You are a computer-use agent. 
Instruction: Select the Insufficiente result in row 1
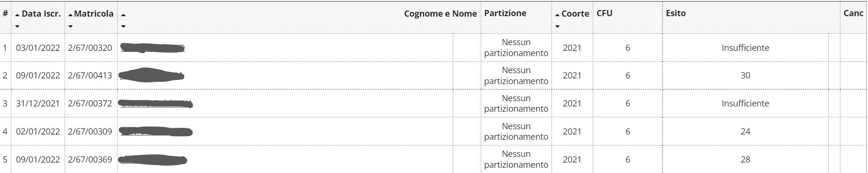(x=745, y=48)
